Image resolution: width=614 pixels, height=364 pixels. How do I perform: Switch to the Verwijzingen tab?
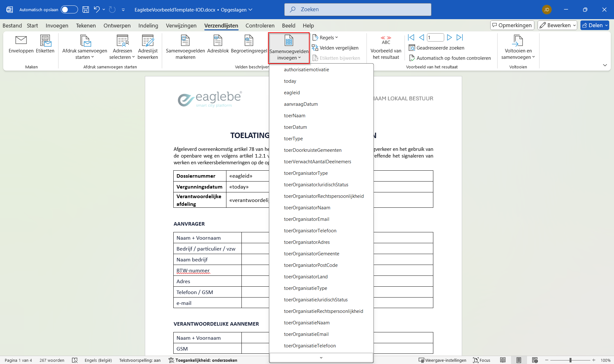click(181, 26)
